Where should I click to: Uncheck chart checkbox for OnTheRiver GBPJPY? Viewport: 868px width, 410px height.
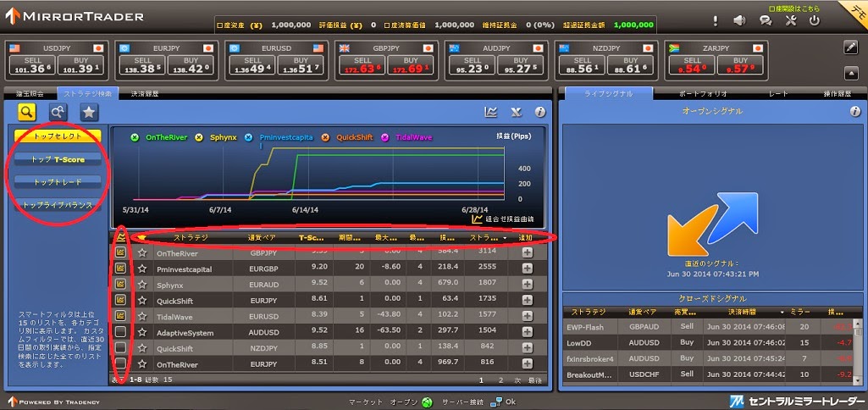pos(121,252)
